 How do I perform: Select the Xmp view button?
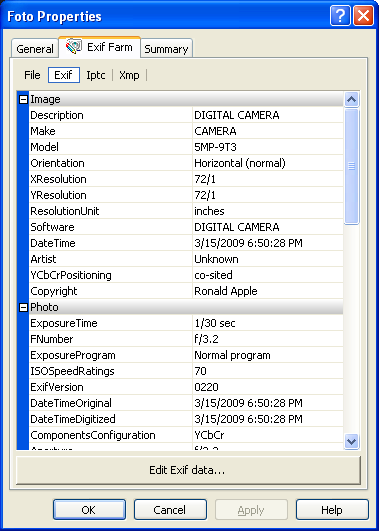click(x=129, y=75)
